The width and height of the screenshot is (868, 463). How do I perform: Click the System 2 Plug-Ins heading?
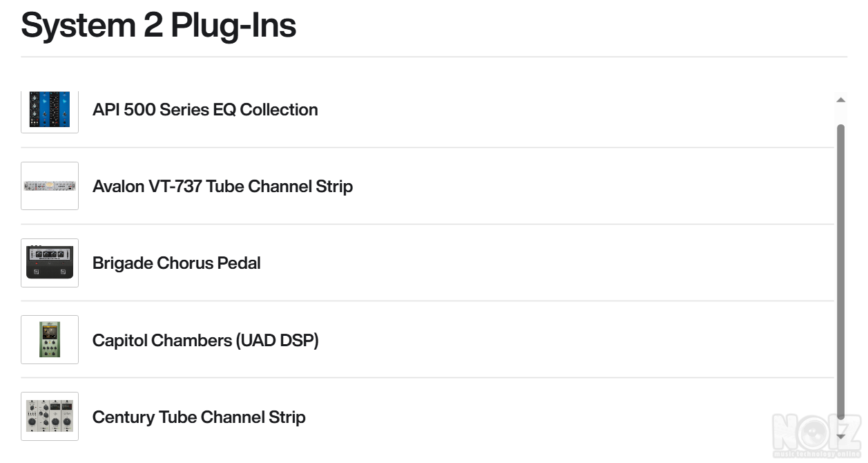(x=159, y=25)
